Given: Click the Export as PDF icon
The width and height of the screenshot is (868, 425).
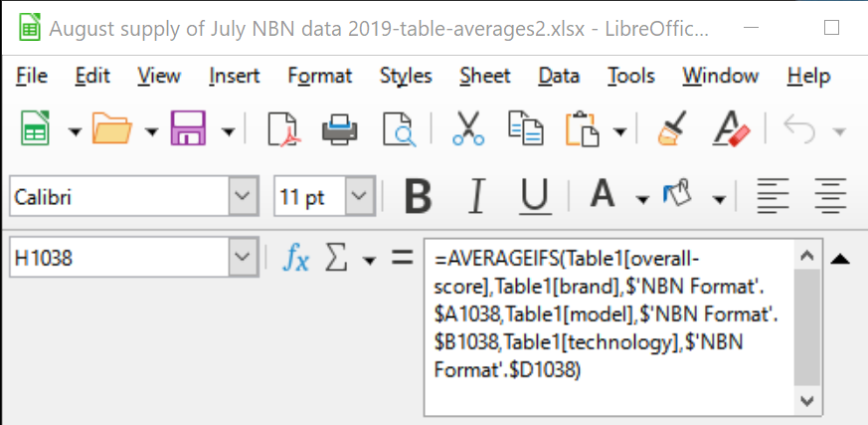Looking at the screenshot, I should pyautogui.click(x=287, y=129).
